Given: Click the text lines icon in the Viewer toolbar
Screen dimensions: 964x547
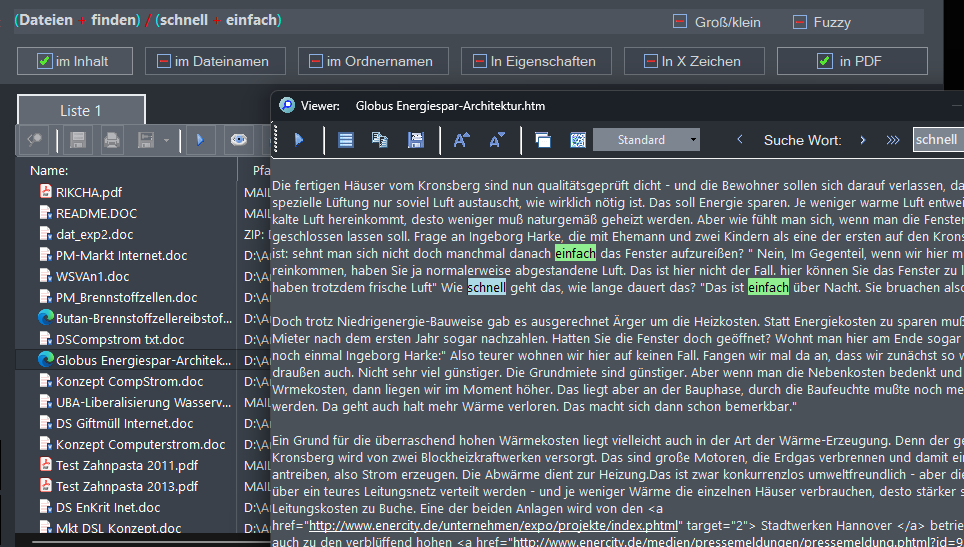Looking at the screenshot, I should tap(346, 140).
